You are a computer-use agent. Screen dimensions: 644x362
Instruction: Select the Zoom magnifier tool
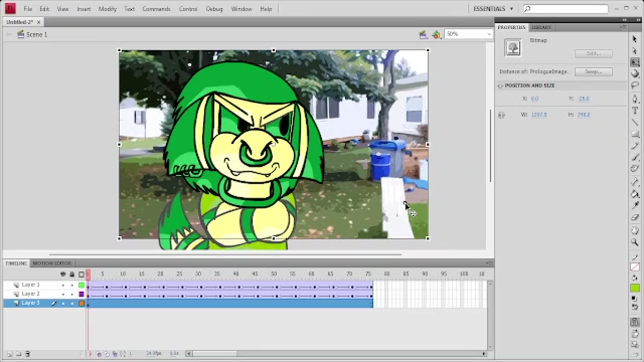coord(635,242)
